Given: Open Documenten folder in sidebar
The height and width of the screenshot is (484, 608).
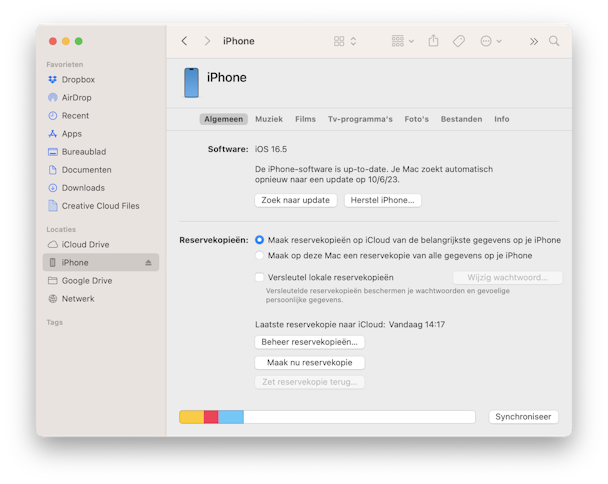Looking at the screenshot, I should 79,170.
